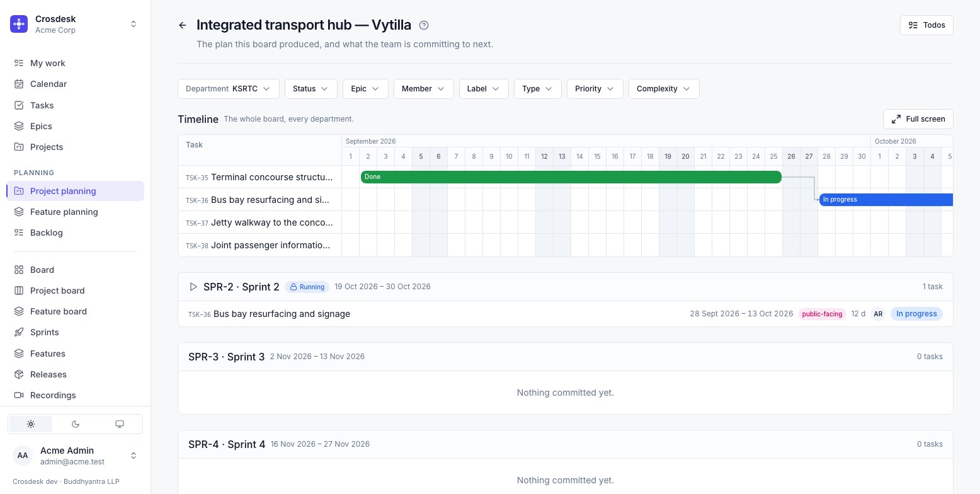
Task: Expand the SPR-2 Sprint 2 triangle
Action: [x=193, y=287]
